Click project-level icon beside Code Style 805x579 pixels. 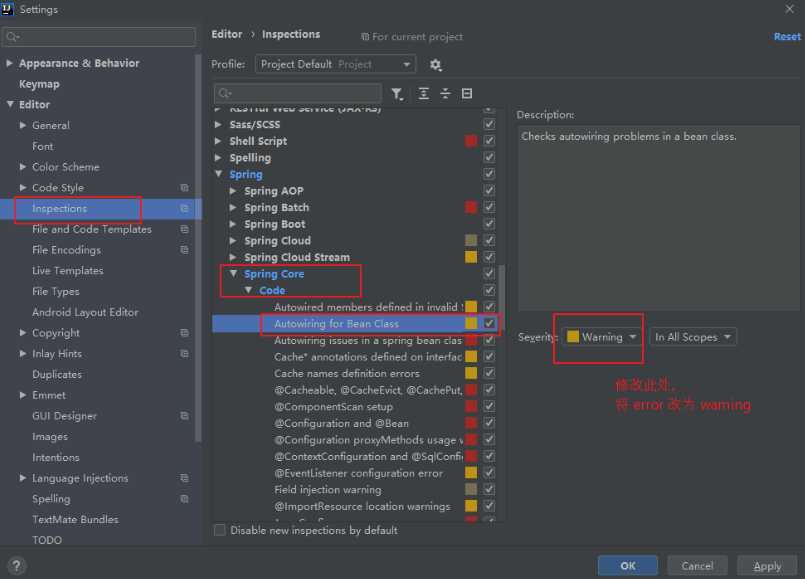point(184,188)
